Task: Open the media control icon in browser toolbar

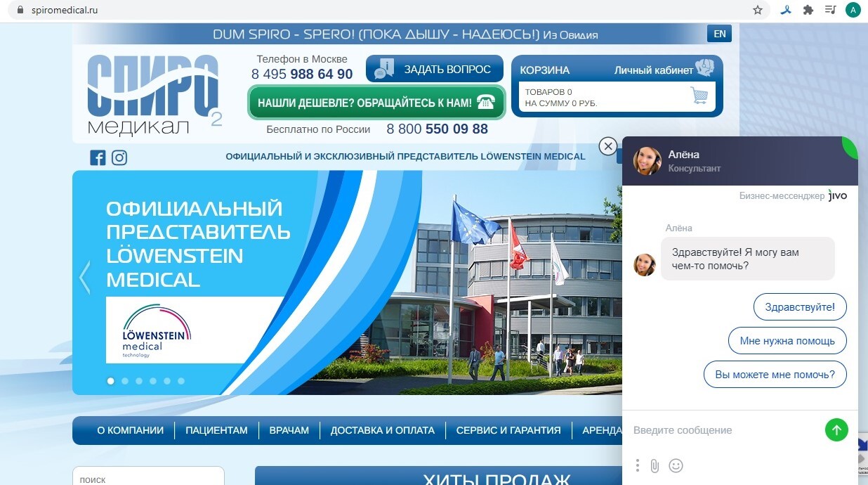Action: pyautogui.click(x=831, y=10)
